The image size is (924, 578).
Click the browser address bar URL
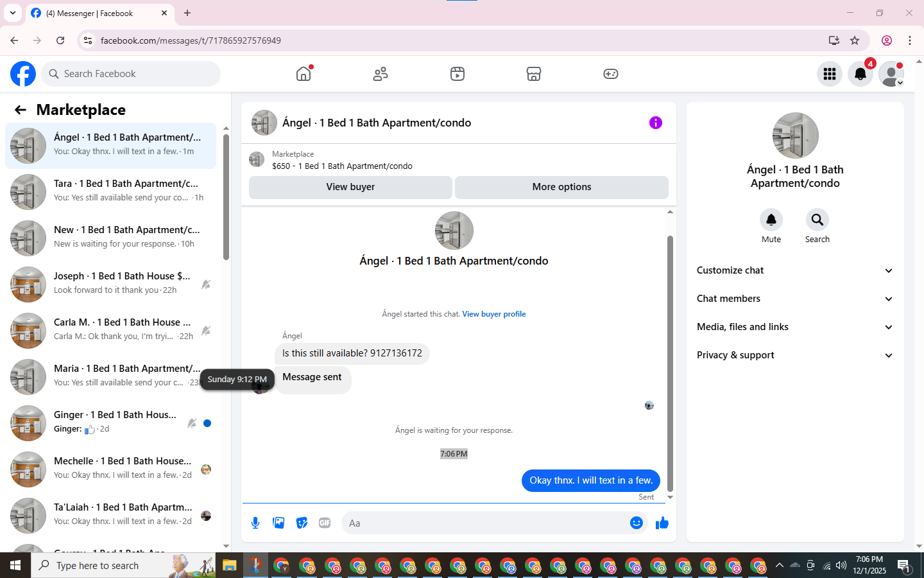point(191,40)
